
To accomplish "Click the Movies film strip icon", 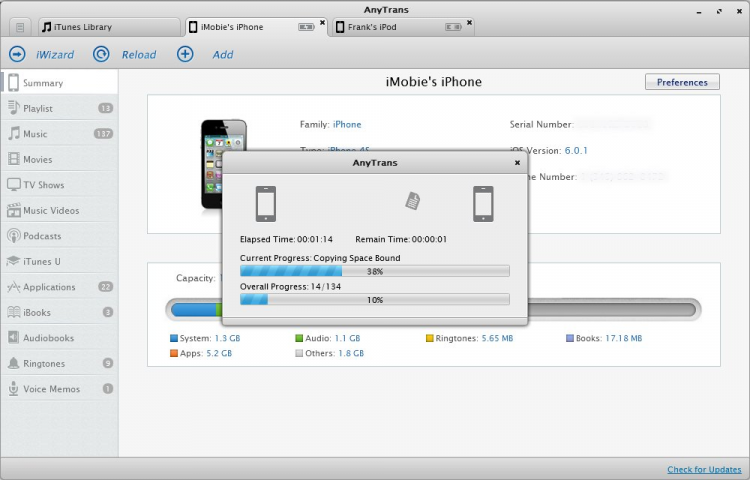I will [13, 159].
